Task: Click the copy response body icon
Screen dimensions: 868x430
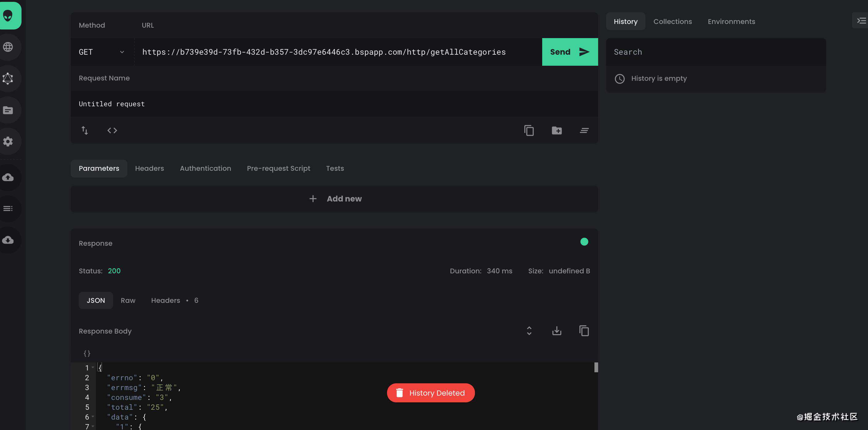Action: click(584, 331)
